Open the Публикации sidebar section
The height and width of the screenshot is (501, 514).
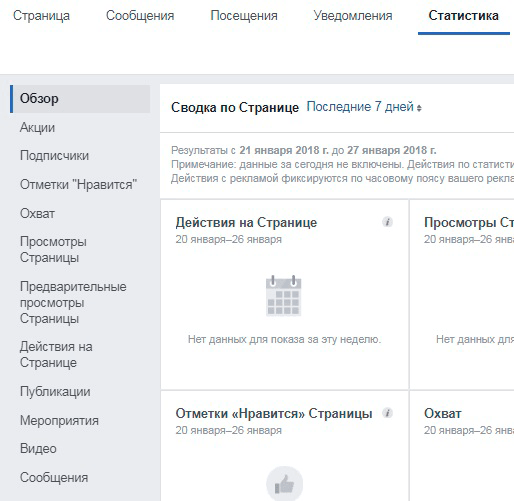55,392
